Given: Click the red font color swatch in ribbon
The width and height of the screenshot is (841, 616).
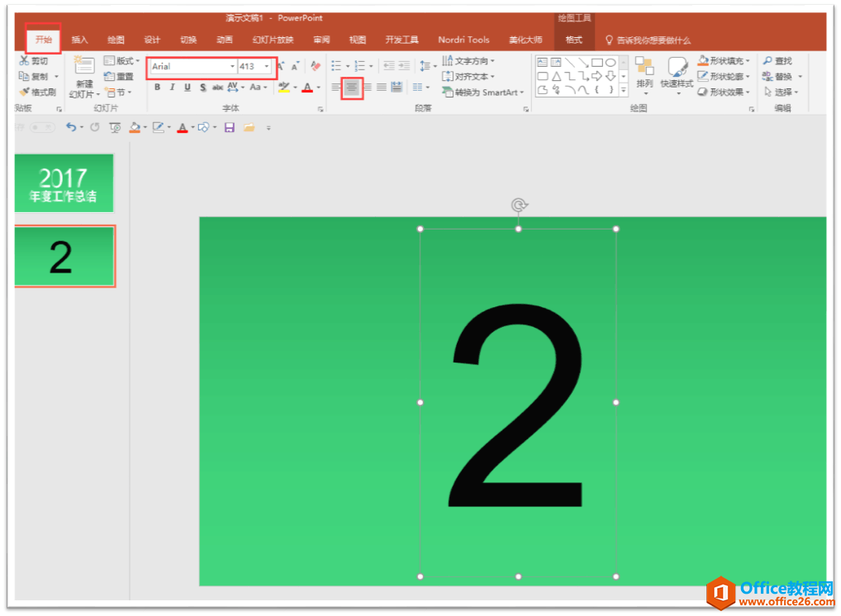Looking at the screenshot, I should [x=306, y=88].
